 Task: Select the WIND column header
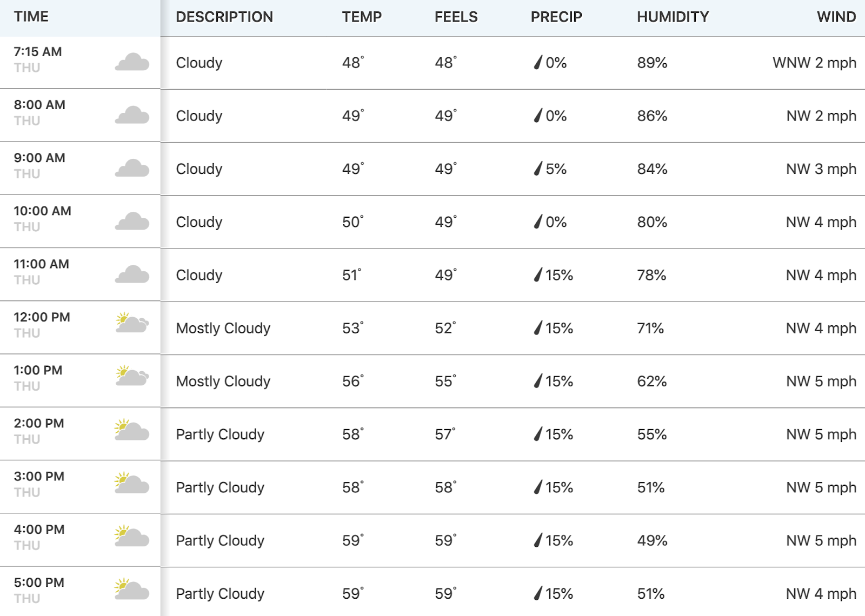pyautogui.click(x=836, y=17)
